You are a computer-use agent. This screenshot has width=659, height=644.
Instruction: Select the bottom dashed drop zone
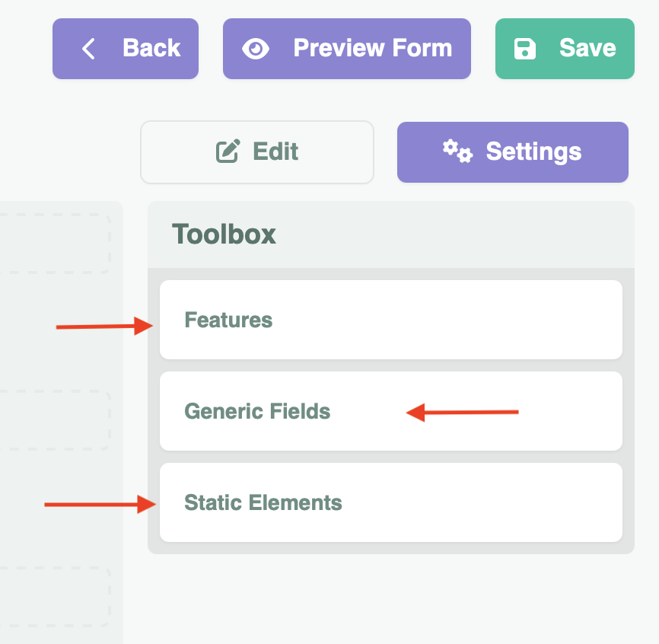pos(53,597)
